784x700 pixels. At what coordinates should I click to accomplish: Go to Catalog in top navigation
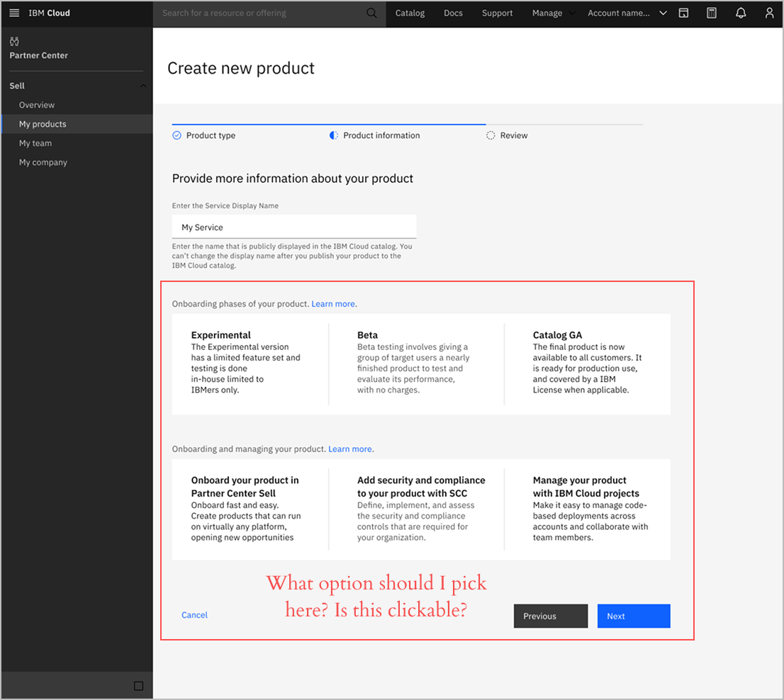(410, 13)
